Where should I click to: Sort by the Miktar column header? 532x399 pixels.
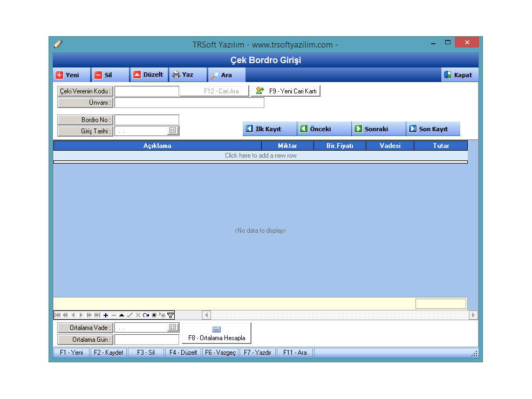[x=288, y=146]
